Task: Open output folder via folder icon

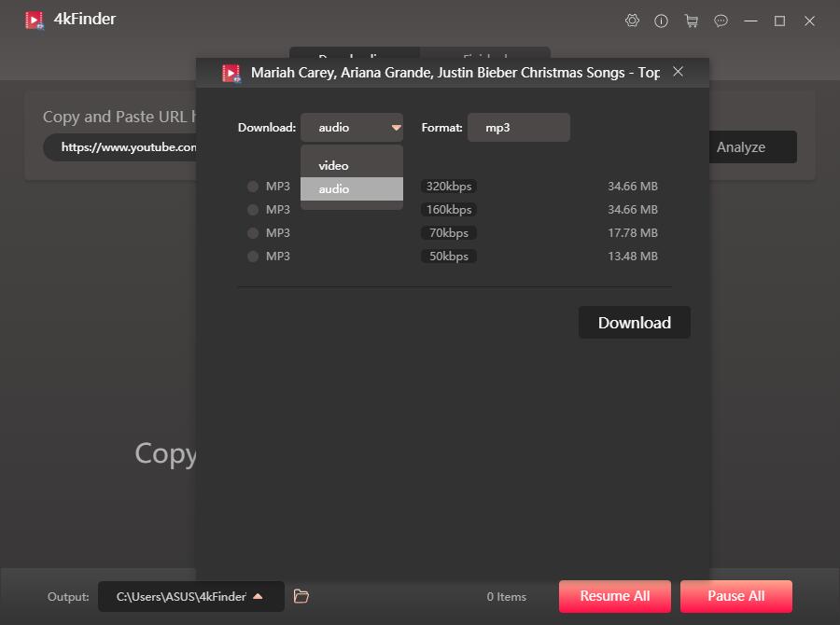Action: [x=301, y=596]
